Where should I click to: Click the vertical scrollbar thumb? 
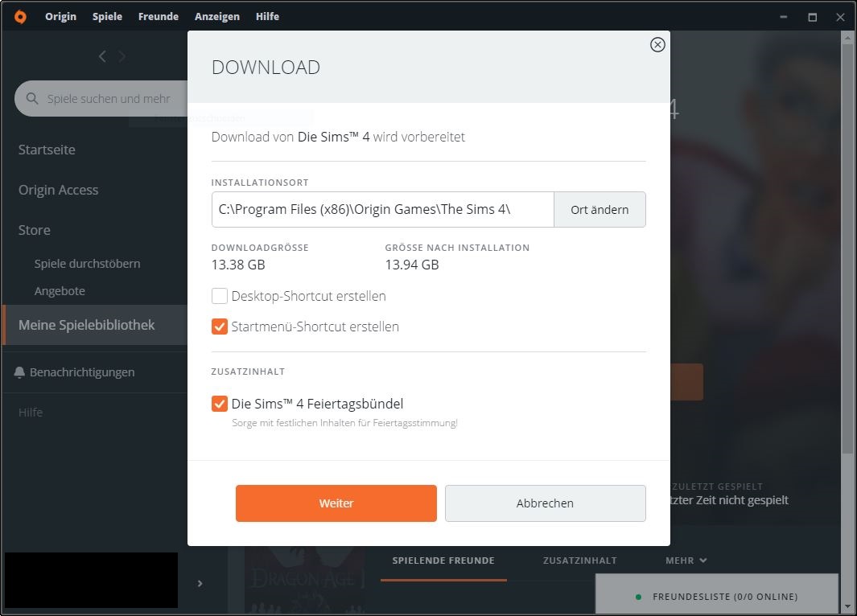tap(847, 248)
